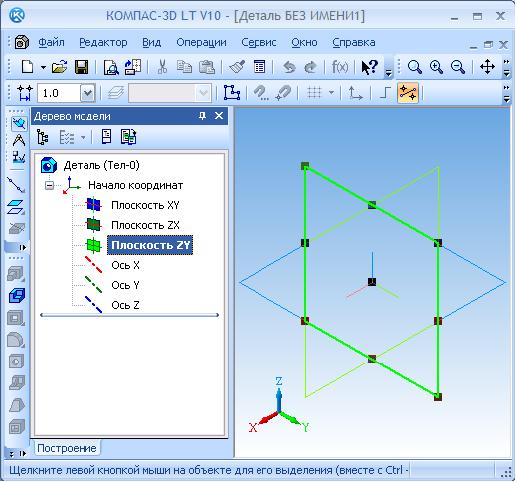Select Ось Y in the tree

(125, 285)
